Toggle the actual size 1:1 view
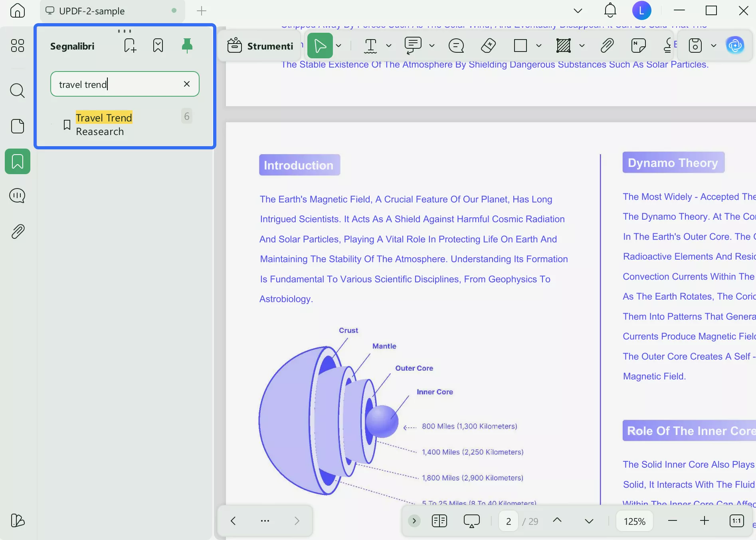756x540 pixels. pyautogui.click(x=736, y=521)
